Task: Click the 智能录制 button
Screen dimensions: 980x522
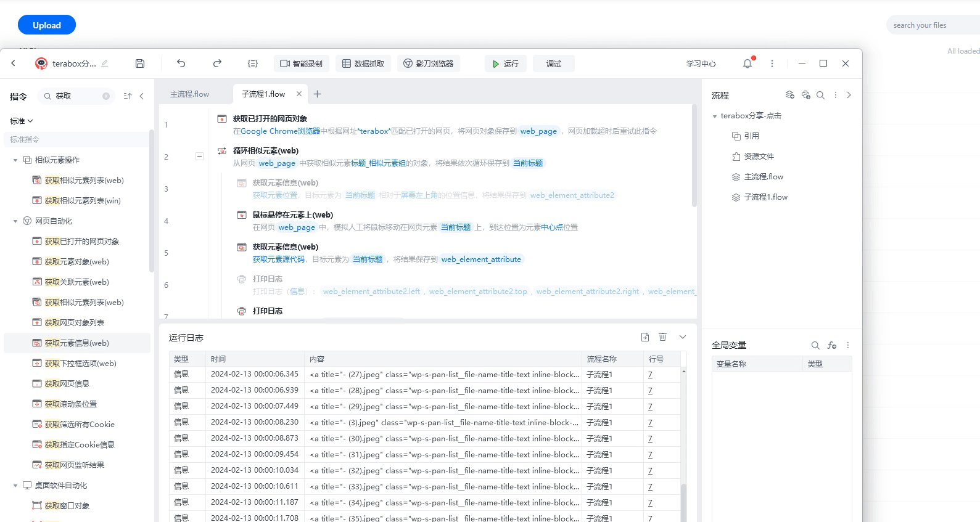Action: point(301,63)
